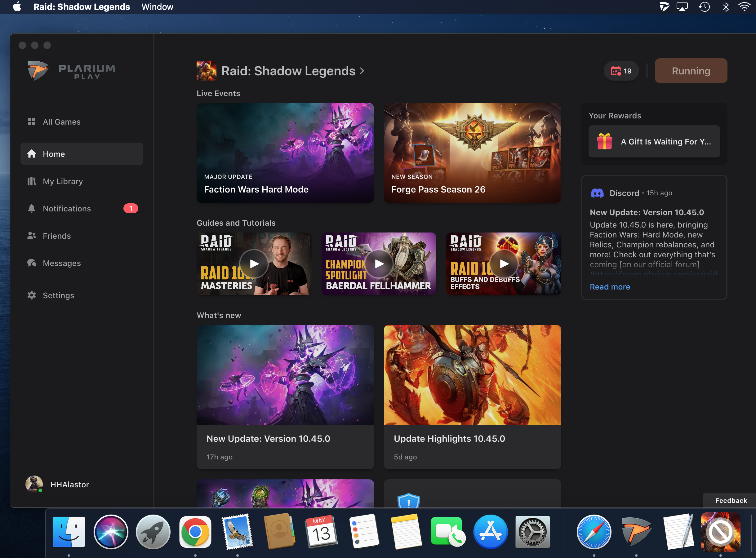Viewport: 756px width, 558px height.
Task: Open System Preferences from the Dock
Action: [x=533, y=532]
